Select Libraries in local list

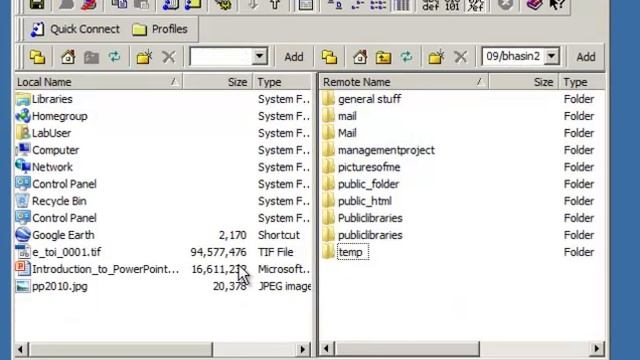tap(52, 99)
